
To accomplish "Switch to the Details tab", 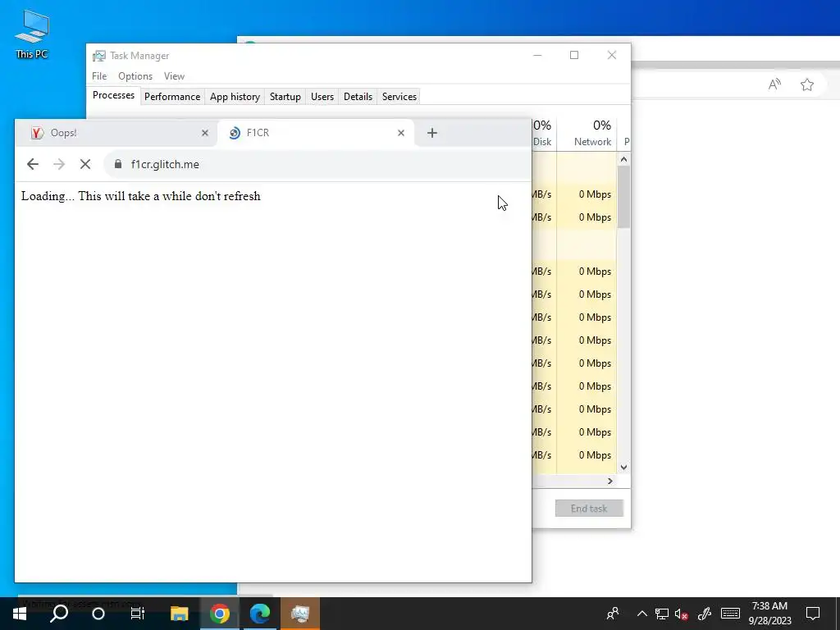I will tap(358, 97).
